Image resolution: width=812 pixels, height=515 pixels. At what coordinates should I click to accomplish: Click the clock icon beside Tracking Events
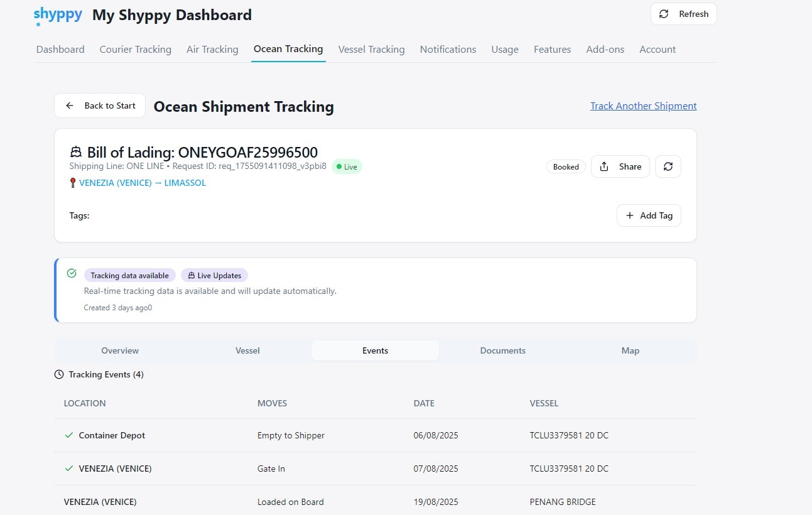click(59, 374)
